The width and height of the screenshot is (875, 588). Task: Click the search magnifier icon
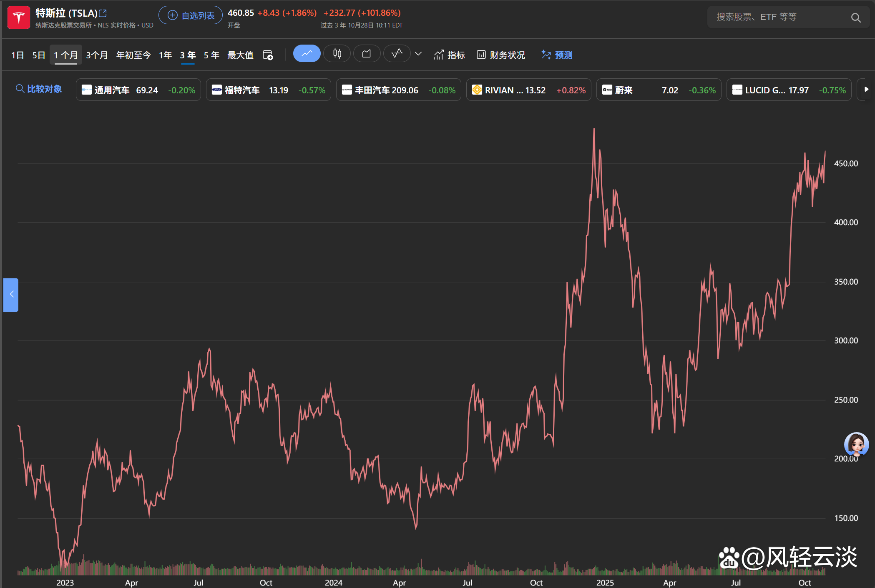pos(855,18)
